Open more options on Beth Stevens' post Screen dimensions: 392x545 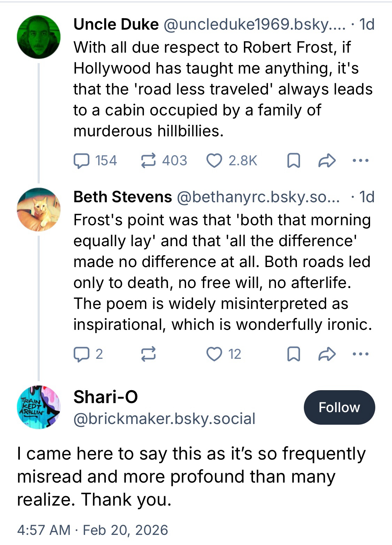(x=360, y=354)
